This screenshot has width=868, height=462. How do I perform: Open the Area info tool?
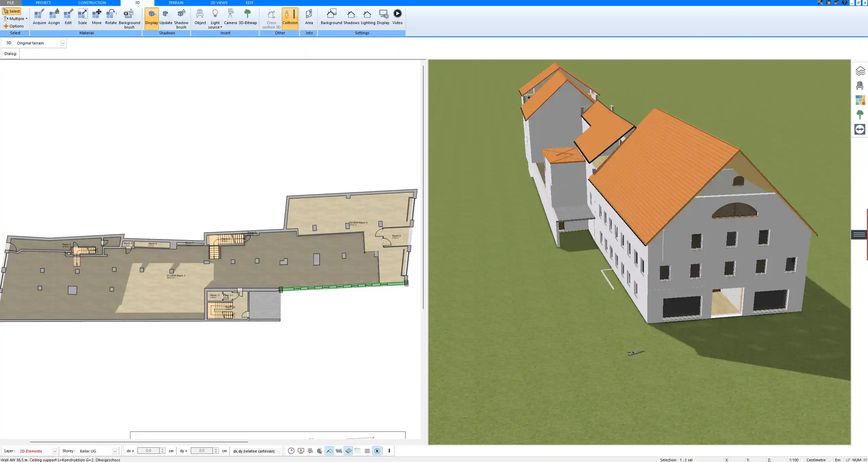coord(309,17)
